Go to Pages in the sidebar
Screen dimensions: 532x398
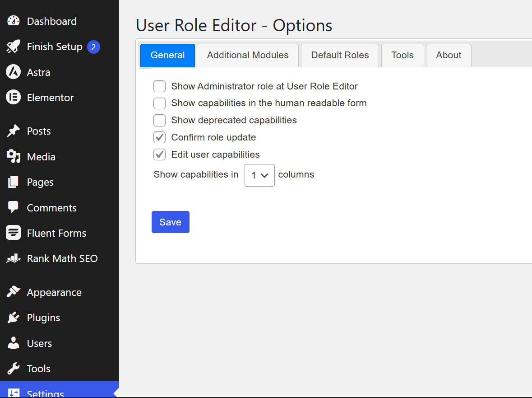pos(60,182)
